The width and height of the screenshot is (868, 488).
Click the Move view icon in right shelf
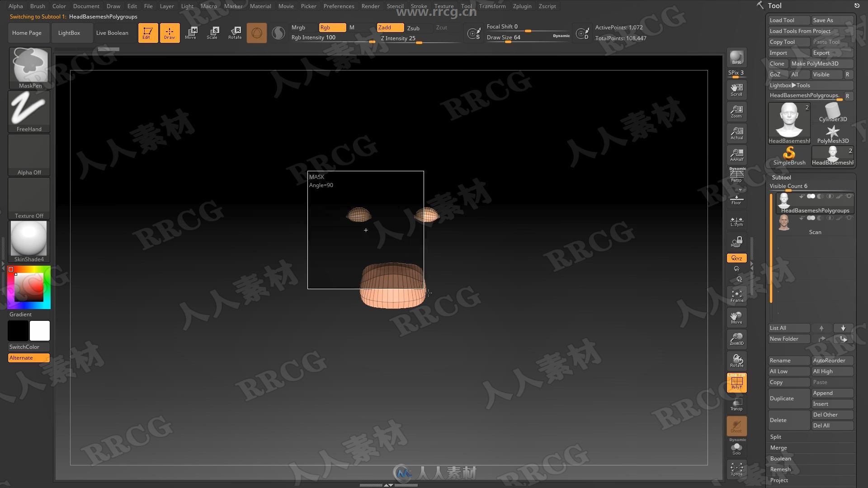736,318
